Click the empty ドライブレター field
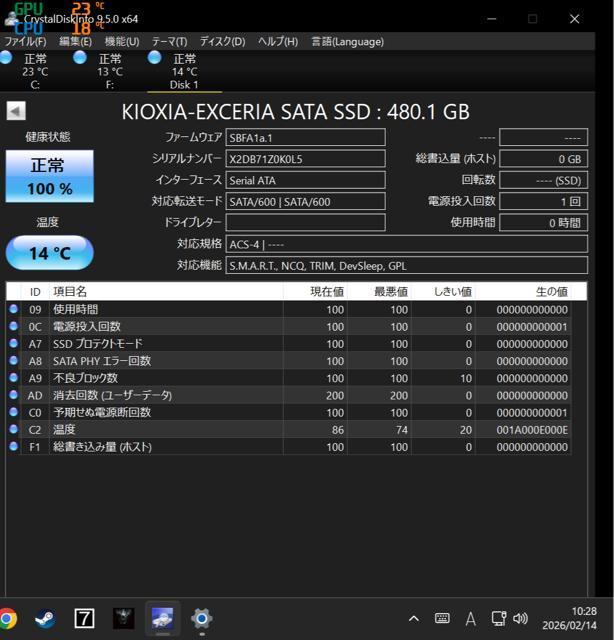The height and width of the screenshot is (640, 614). click(x=305, y=222)
